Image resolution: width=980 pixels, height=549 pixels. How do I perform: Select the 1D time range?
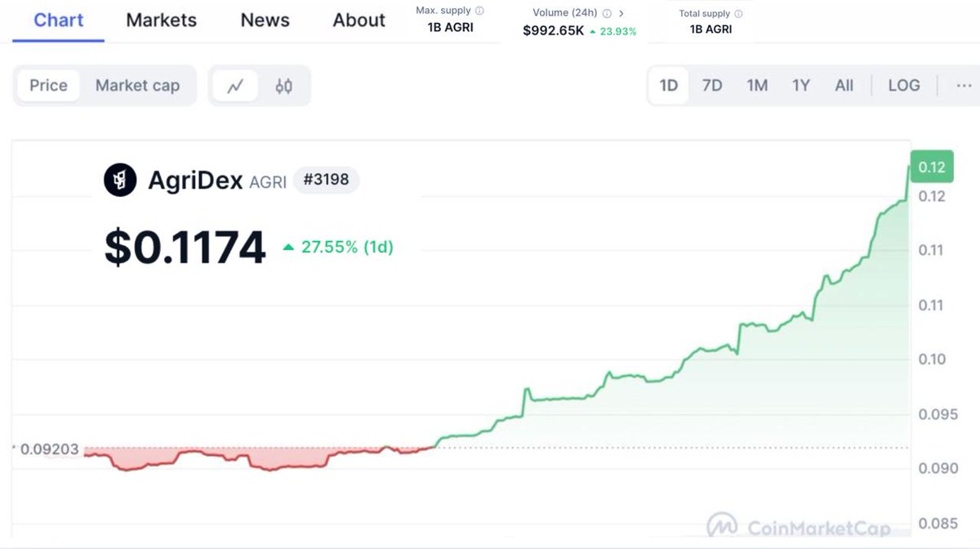(x=669, y=86)
